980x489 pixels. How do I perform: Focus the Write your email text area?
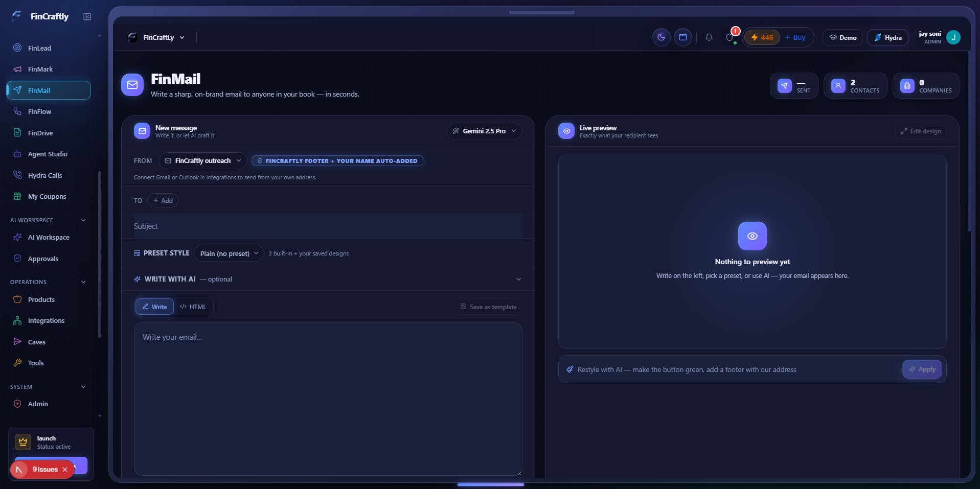328,399
